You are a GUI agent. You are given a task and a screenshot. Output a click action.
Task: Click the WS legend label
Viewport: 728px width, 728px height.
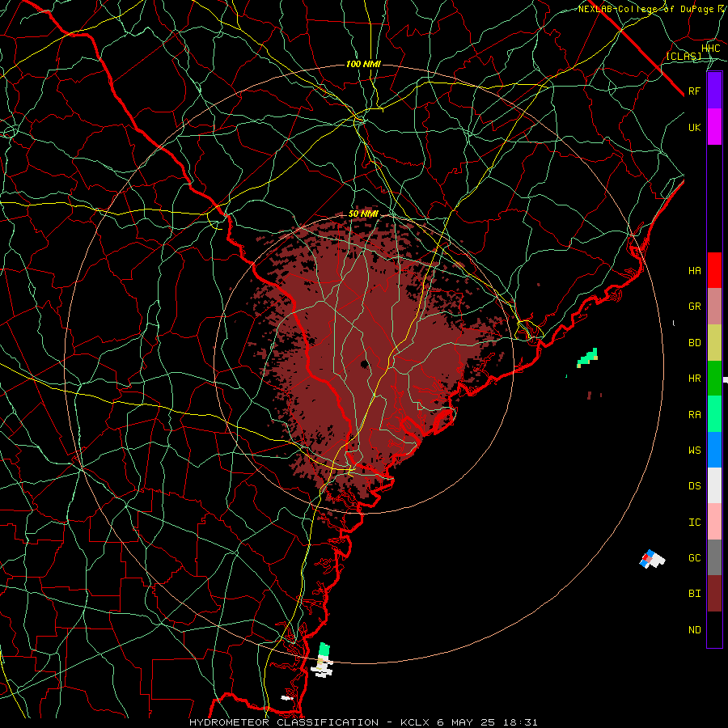pyautogui.click(x=695, y=451)
